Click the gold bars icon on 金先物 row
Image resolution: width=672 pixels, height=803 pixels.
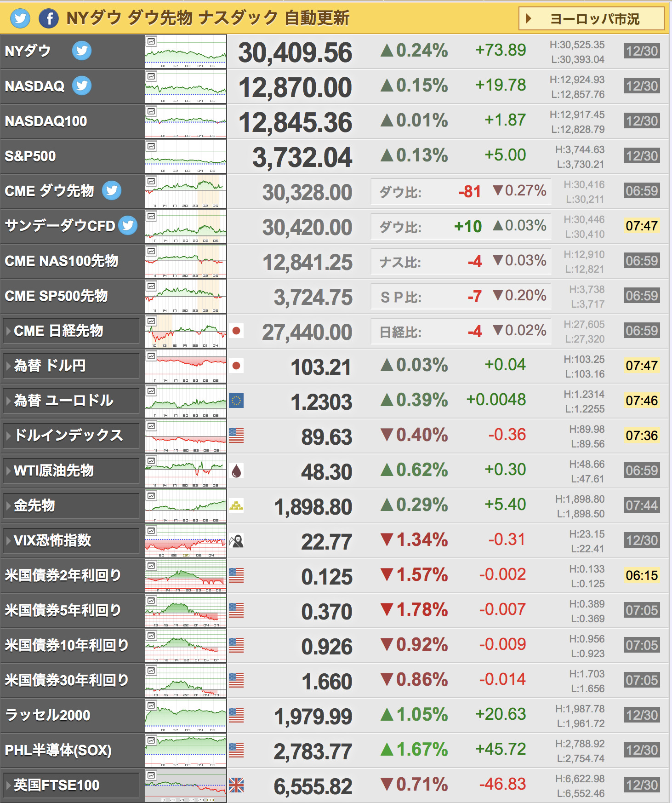tap(236, 505)
